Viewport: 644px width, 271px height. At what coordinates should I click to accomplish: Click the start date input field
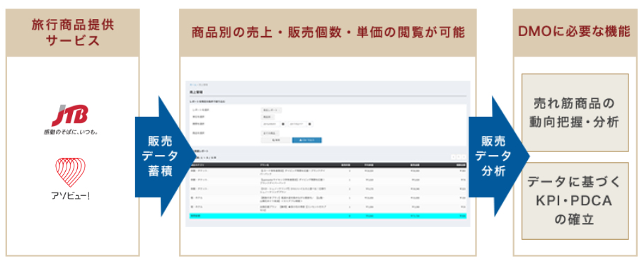click(x=270, y=124)
